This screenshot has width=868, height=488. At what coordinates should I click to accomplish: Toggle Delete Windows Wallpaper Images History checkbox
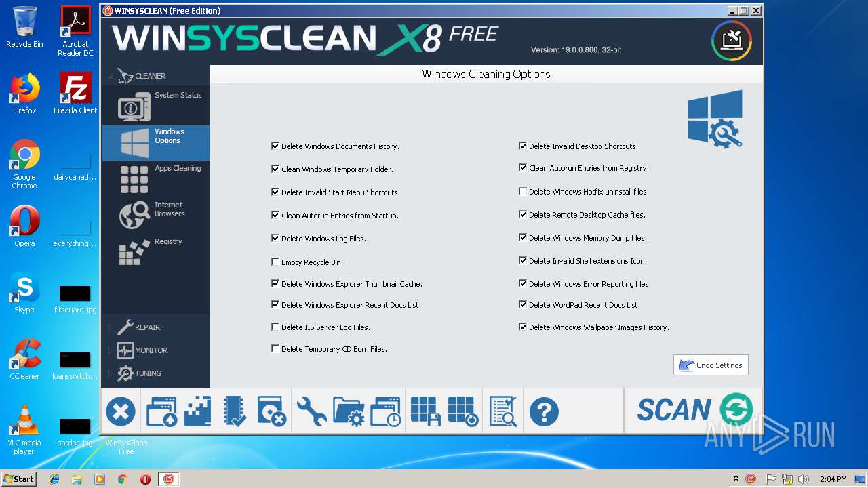point(523,327)
